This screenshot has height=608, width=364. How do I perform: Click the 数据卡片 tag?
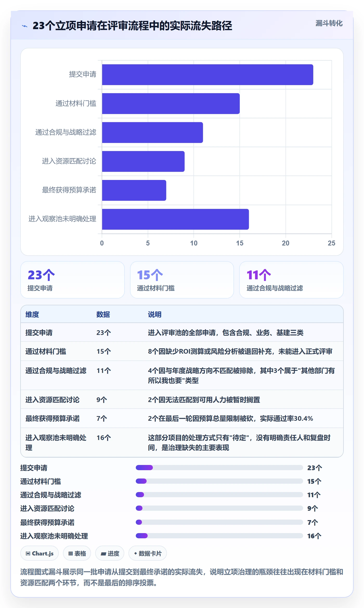148,553
